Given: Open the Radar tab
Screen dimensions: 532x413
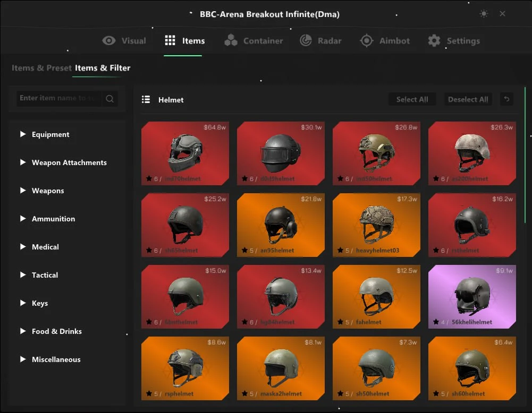Looking at the screenshot, I should [320, 41].
